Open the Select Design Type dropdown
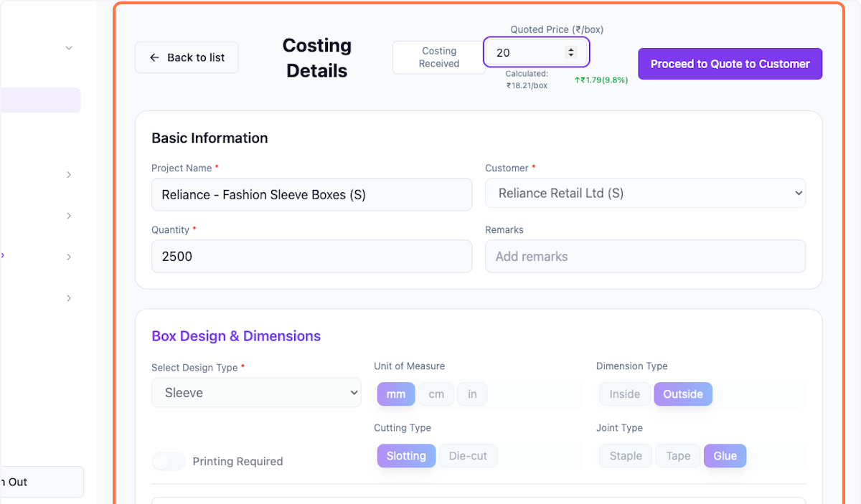Viewport: 861px width, 504px height. tap(256, 392)
